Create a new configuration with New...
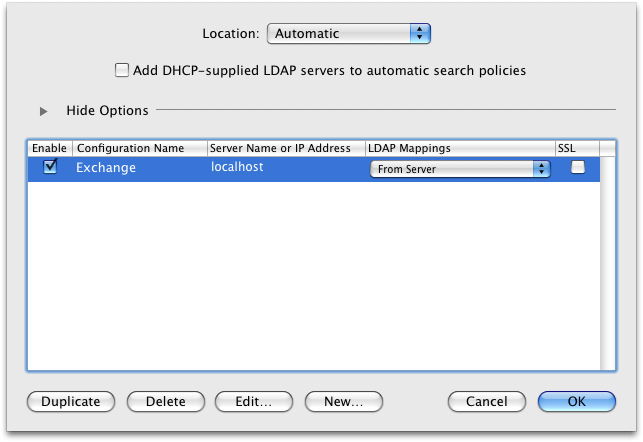Viewport: 643px width, 442px height. tap(343, 401)
